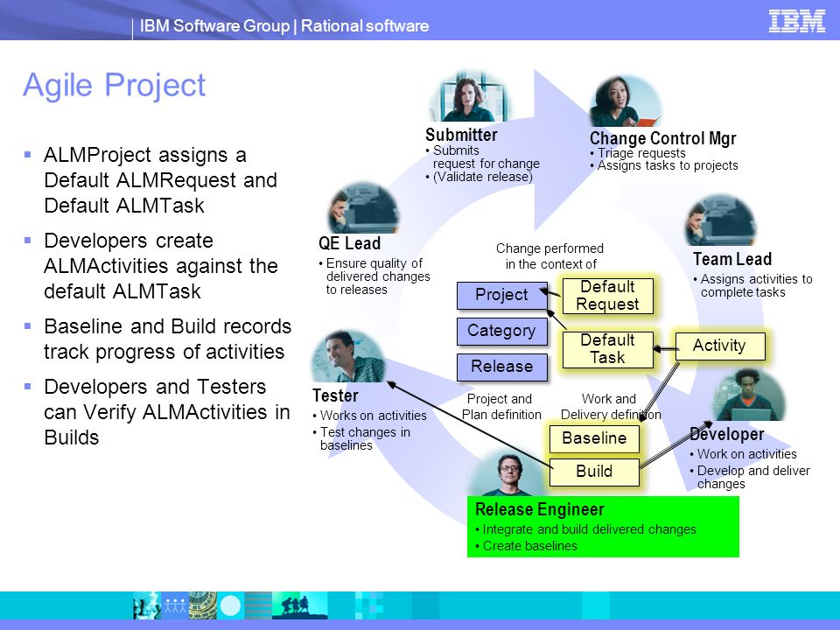Viewport: 840px width, 630px height.
Task: Select the Developer heading
Action: click(x=727, y=434)
